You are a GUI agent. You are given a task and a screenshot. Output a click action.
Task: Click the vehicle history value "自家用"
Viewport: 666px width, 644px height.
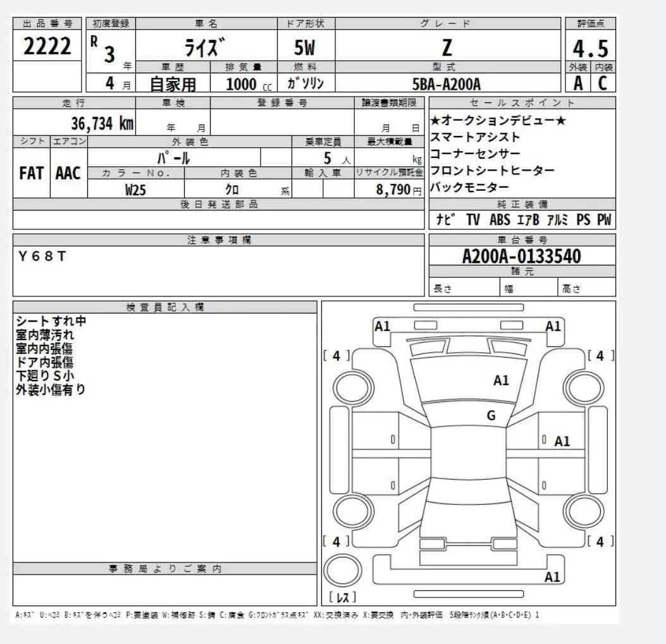click(x=173, y=84)
